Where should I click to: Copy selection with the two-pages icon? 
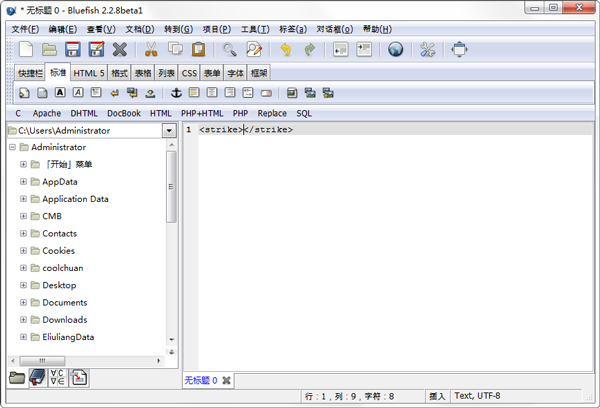(x=175, y=49)
